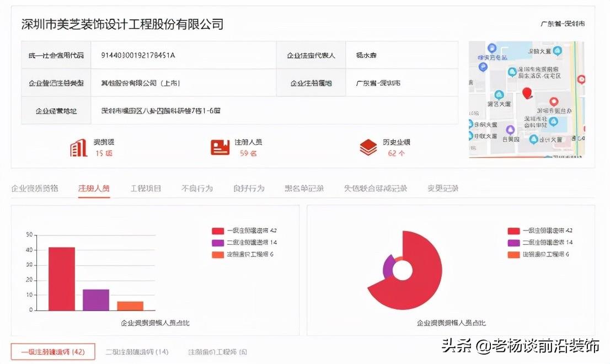Toggle orange 注册造价工程师 6 legend in donut chart
610x364 pixels.
point(538,255)
